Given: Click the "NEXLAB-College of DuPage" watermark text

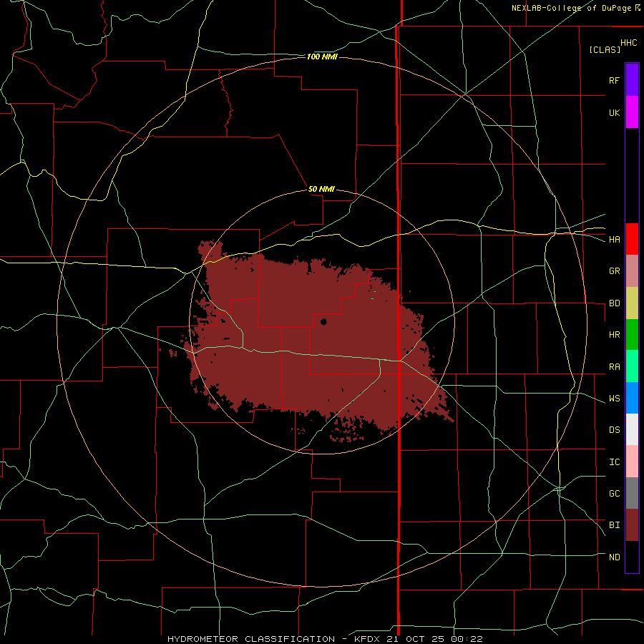Looking at the screenshot, I should [x=572, y=8].
